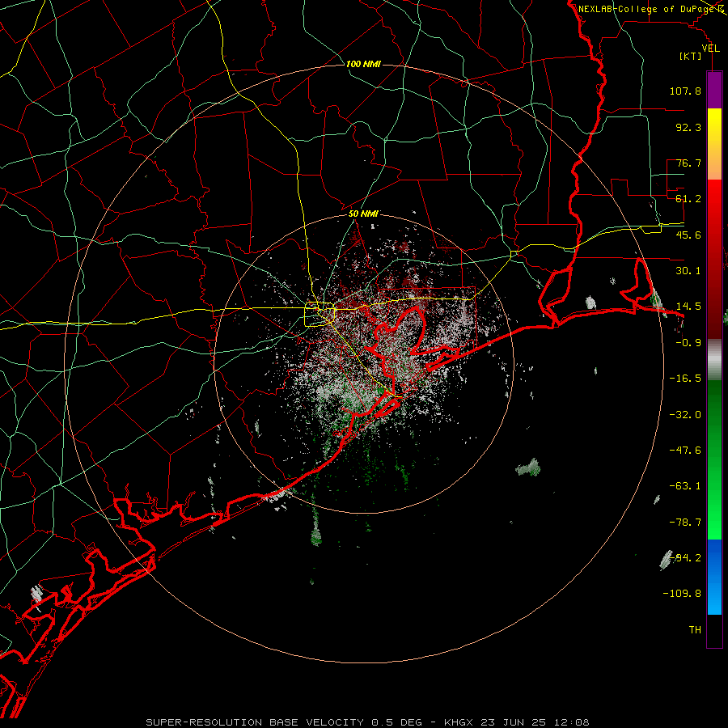Click the 76.7 velocity scale value

(688, 163)
